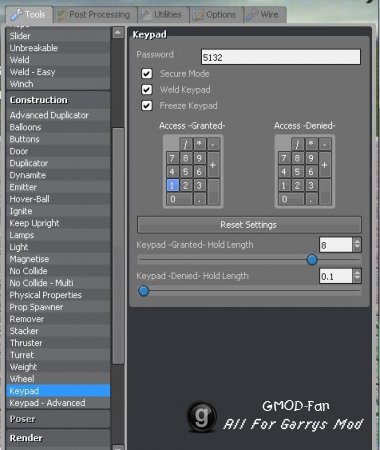Toggle Weld Keypad checkbox
This screenshot has width=380, height=450.
tap(147, 90)
